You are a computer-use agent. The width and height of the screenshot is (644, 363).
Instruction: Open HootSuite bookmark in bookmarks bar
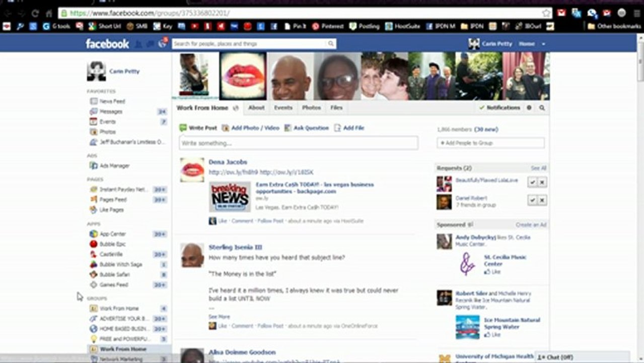[x=403, y=26]
